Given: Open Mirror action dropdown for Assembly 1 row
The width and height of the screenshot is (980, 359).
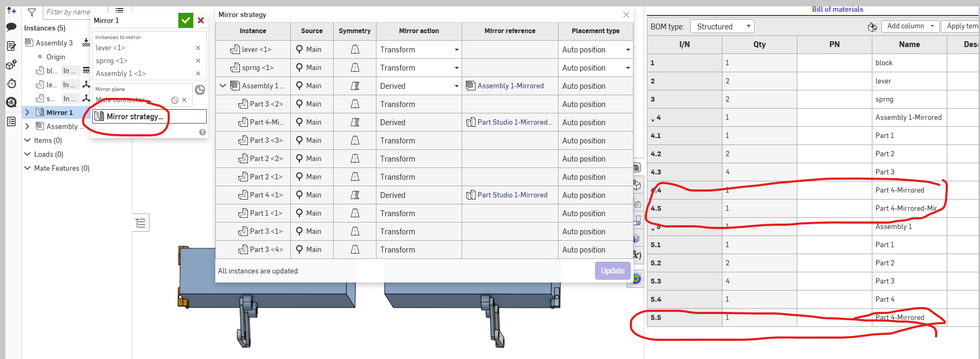Looking at the screenshot, I should pyautogui.click(x=457, y=86).
